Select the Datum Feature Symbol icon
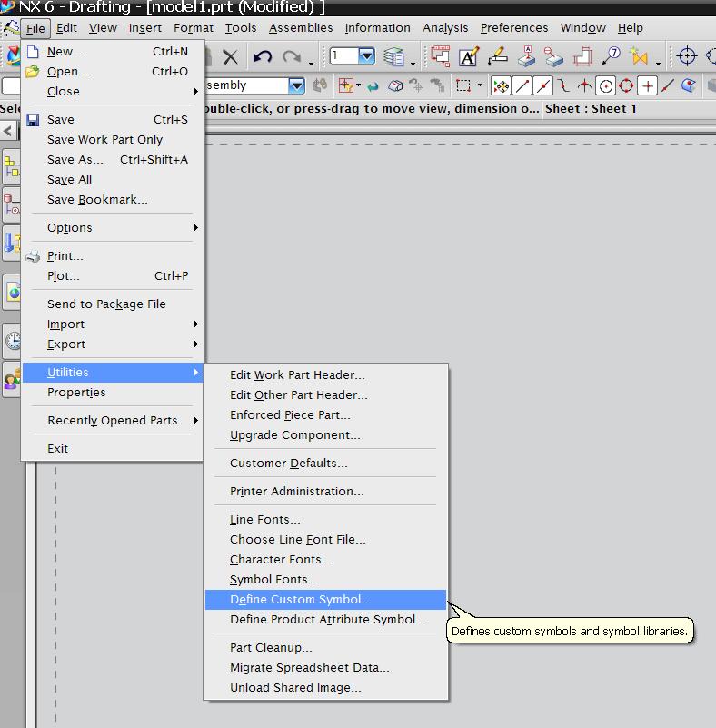716x728 pixels. pos(526,56)
